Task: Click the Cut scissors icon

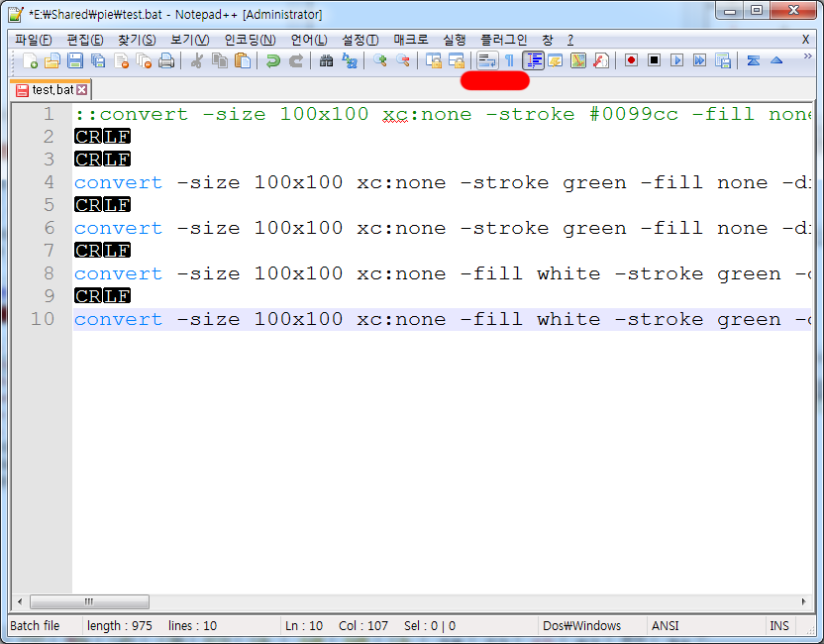Action: click(x=197, y=60)
